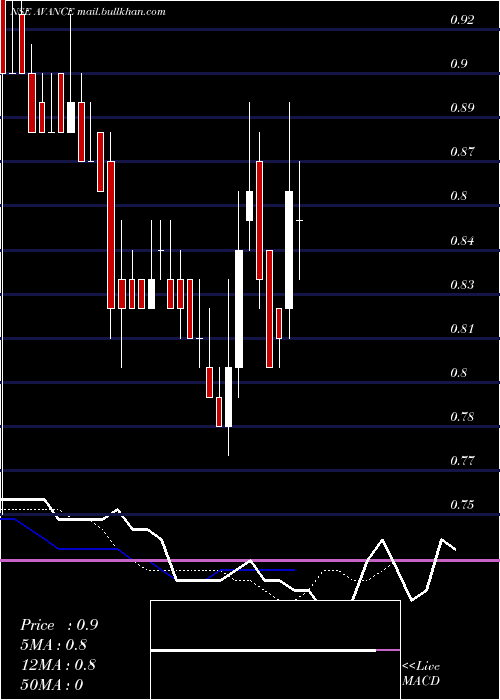
Task: Click the 0.84 price axis label
Action: (462, 241)
